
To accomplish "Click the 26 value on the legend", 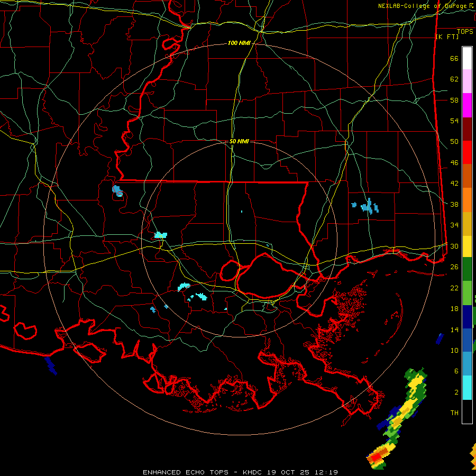I will point(454,267).
